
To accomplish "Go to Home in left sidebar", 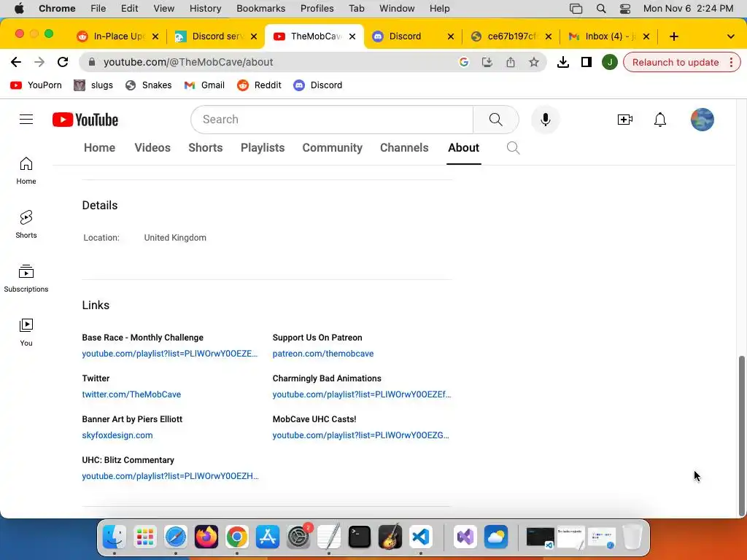I will click(x=26, y=171).
